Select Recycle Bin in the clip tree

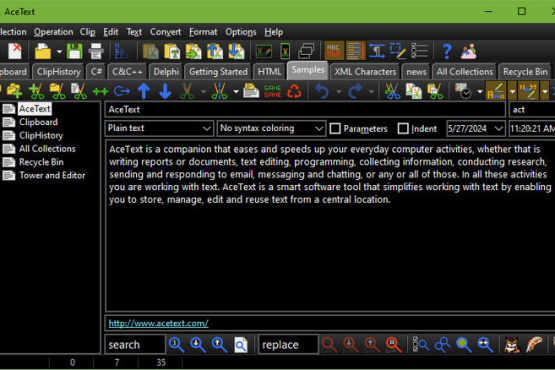[41, 162]
